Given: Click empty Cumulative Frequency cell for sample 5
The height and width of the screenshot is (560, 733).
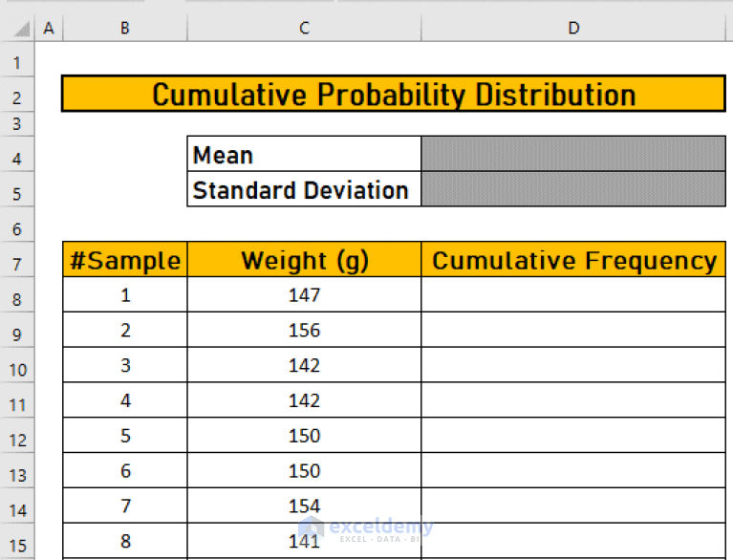Looking at the screenshot, I should tap(573, 435).
